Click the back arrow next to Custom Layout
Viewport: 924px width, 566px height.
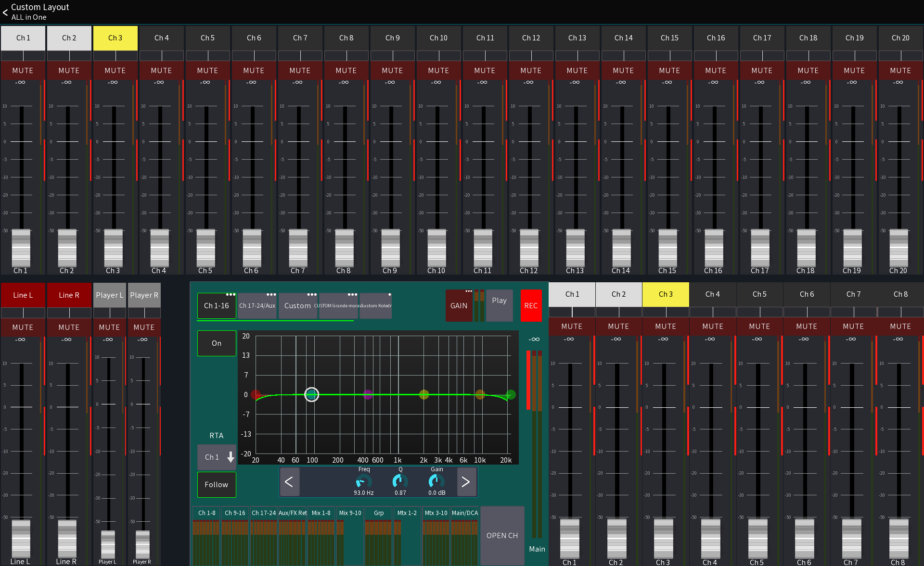pyautogui.click(x=6, y=13)
